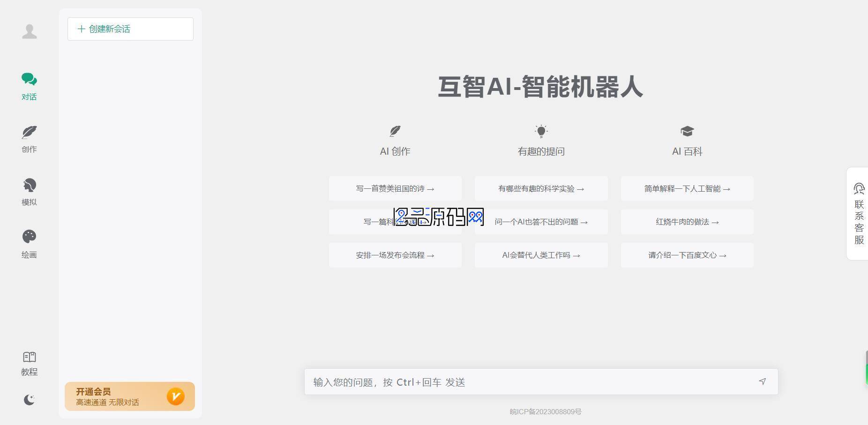
Task: Choose prompt AI会替代人类工作吗
Action: (x=541, y=255)
